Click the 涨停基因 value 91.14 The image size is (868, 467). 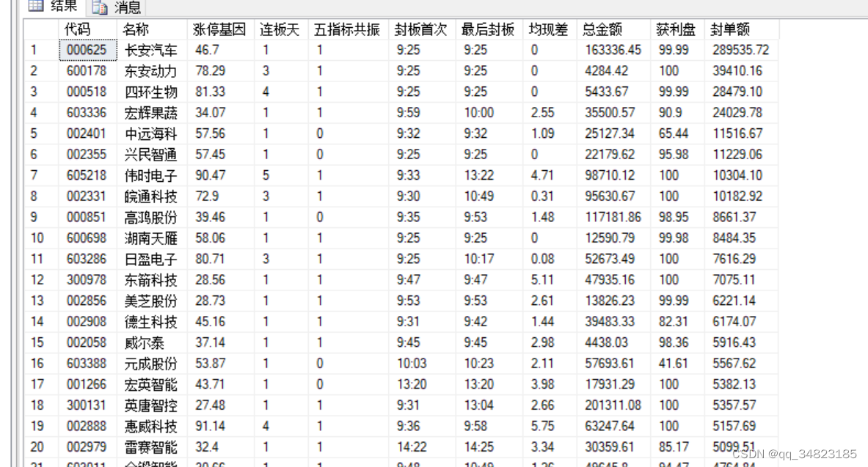coord(211,427)
